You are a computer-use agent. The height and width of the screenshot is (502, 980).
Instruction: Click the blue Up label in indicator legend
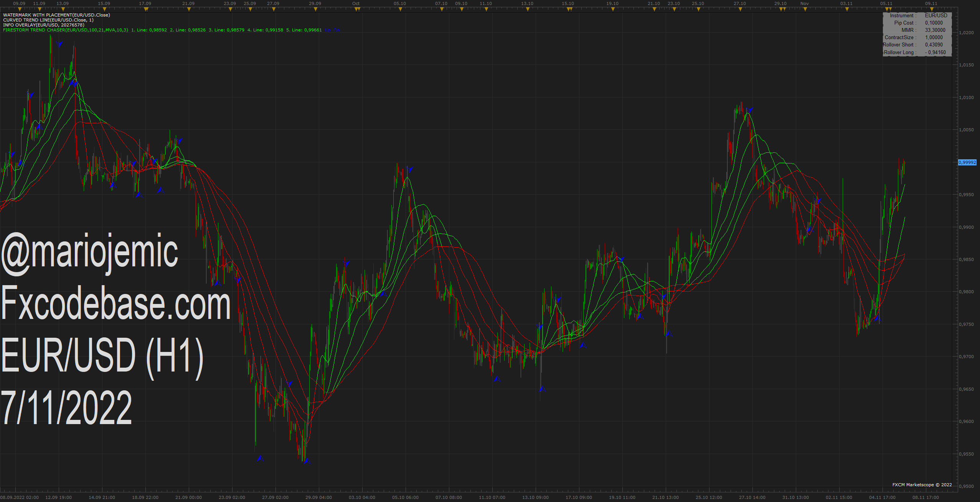pyautogui.click(x=328, y=30)
